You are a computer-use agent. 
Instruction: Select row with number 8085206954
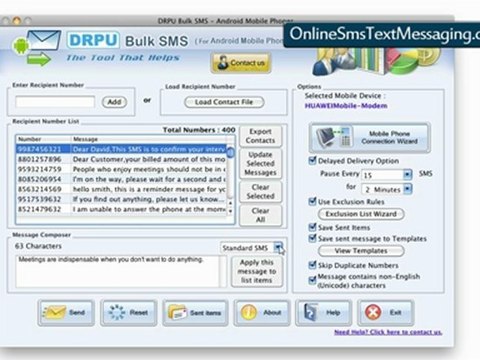click(122, 179)
